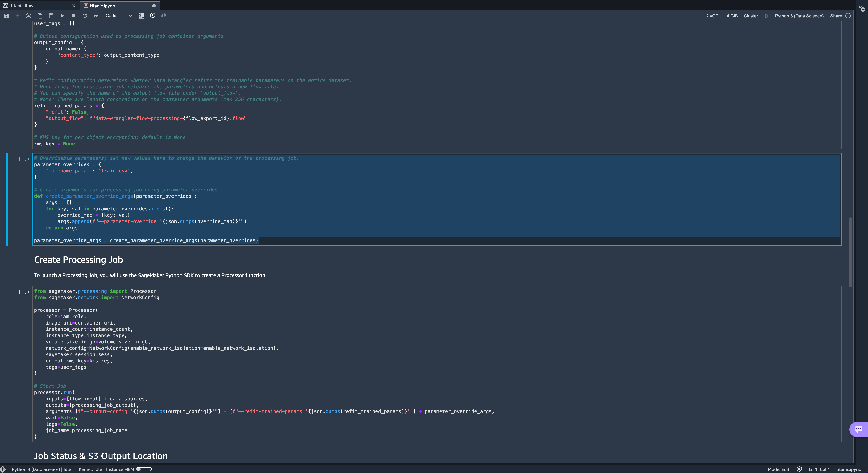The height and width of the screenshot is (473, 868).
Task: Cut the selected cell with the scissors icon
Action: tap(29, 16)
